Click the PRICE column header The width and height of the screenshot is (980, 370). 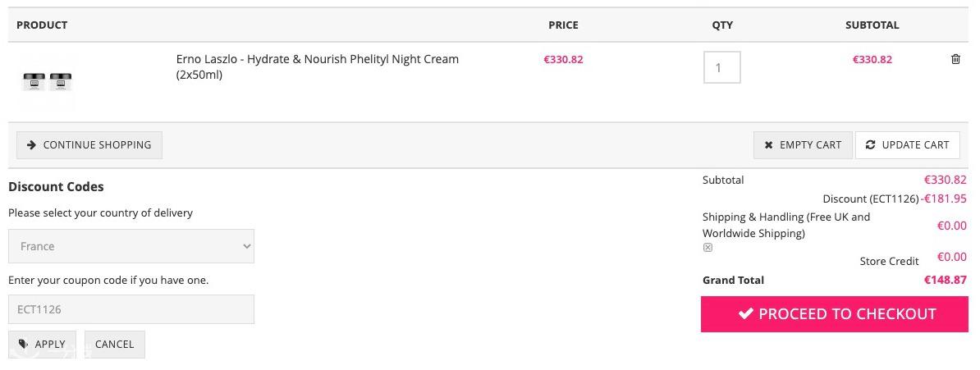(x=563, y=25)
